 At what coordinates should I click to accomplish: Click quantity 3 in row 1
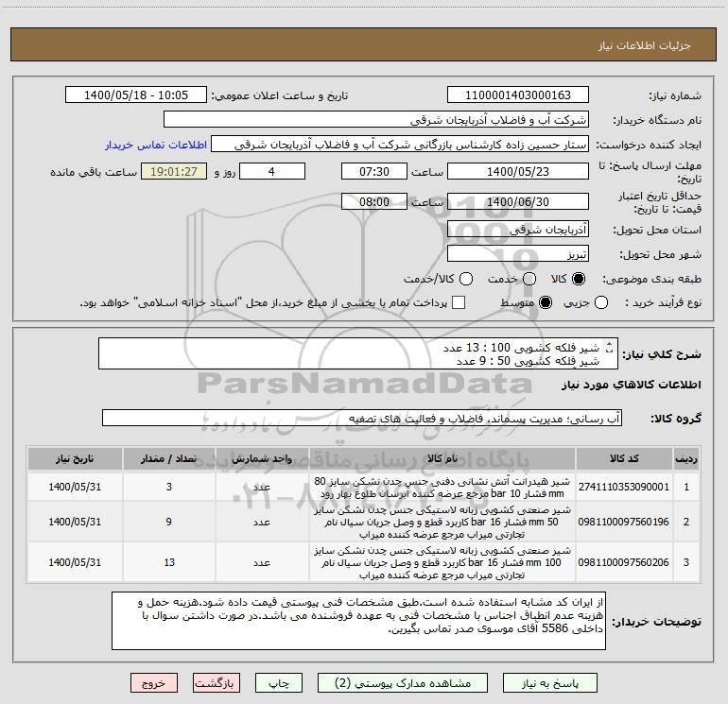[x=169, y=487]
